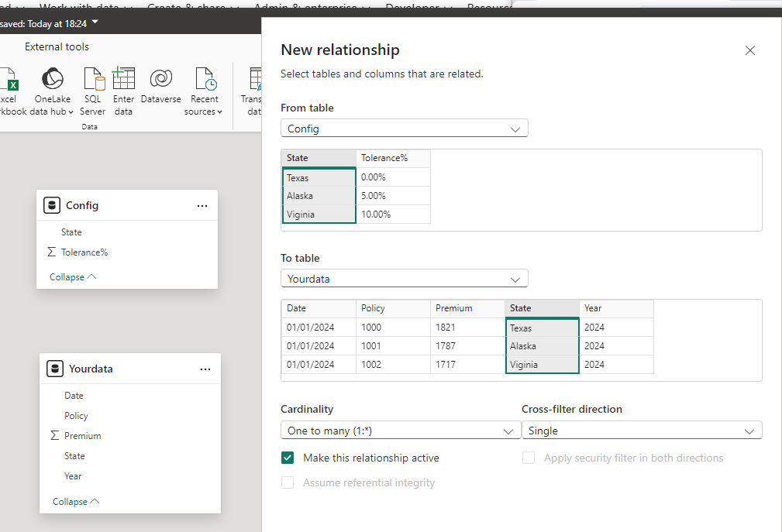This screenshot has width=782, height=532.
Task: Open Recent sources list
Action: [x=204, y=91]
